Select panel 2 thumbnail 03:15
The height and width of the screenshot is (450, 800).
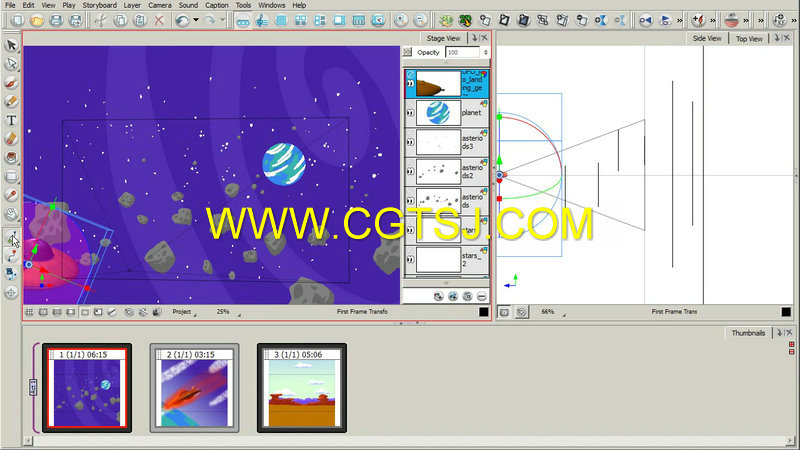(194, 388)
